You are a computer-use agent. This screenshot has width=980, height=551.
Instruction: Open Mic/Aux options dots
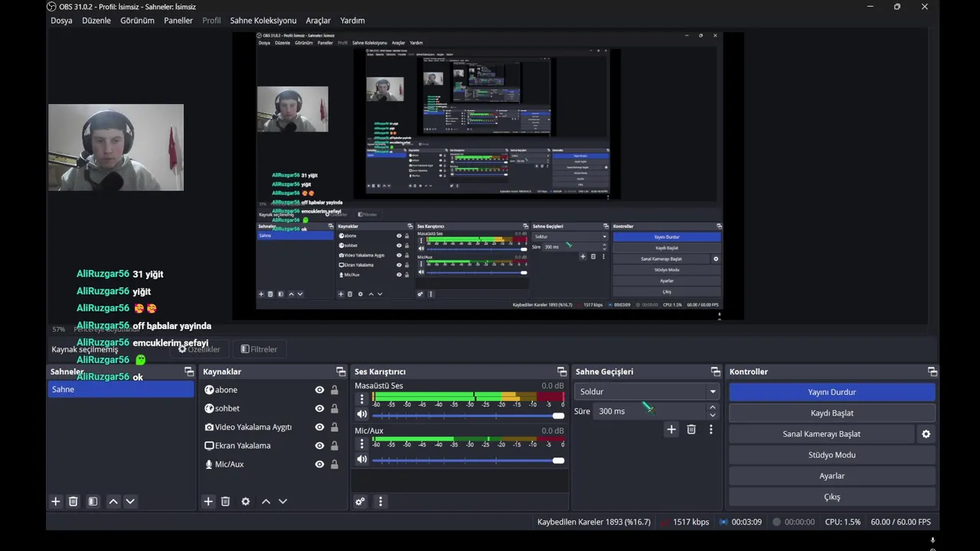click(x=362, y=444)
